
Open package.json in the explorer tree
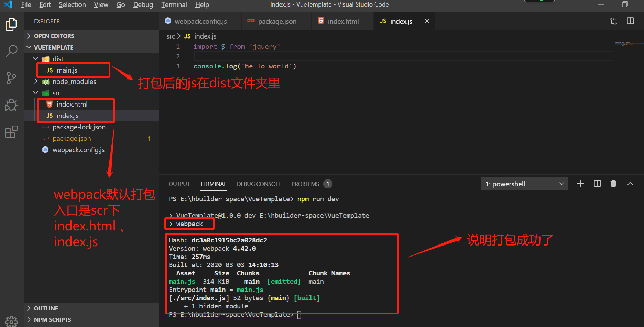click(91, 138)
